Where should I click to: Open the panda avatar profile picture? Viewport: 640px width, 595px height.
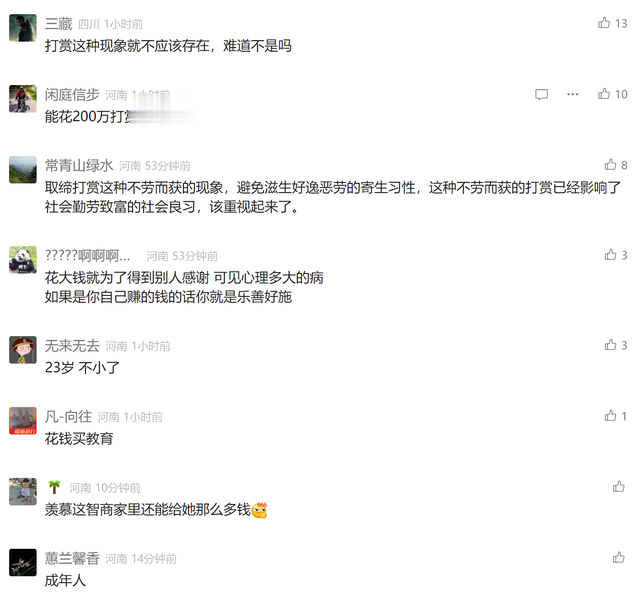23,260
